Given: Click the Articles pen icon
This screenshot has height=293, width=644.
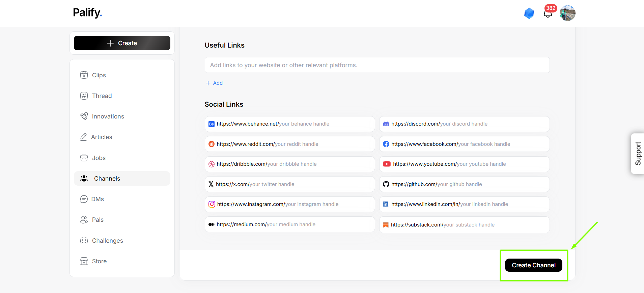Looking at the screenshot, I should pyautogui.click(x=83, y=137).
